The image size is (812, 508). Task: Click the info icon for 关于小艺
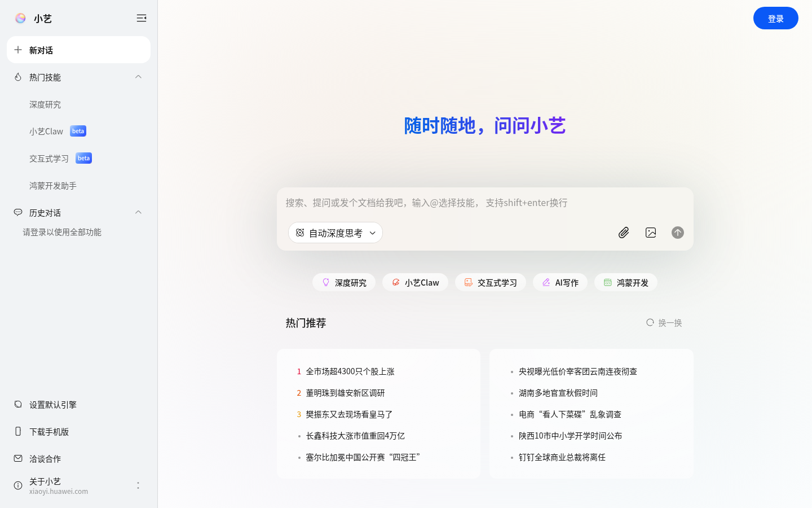click(18, 485)
